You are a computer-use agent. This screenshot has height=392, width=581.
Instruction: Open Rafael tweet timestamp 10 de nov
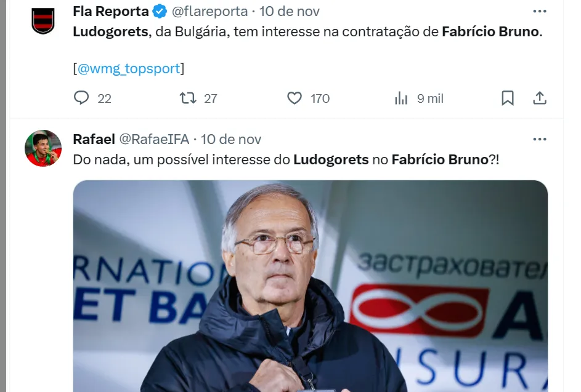click(x=231, y=139)
